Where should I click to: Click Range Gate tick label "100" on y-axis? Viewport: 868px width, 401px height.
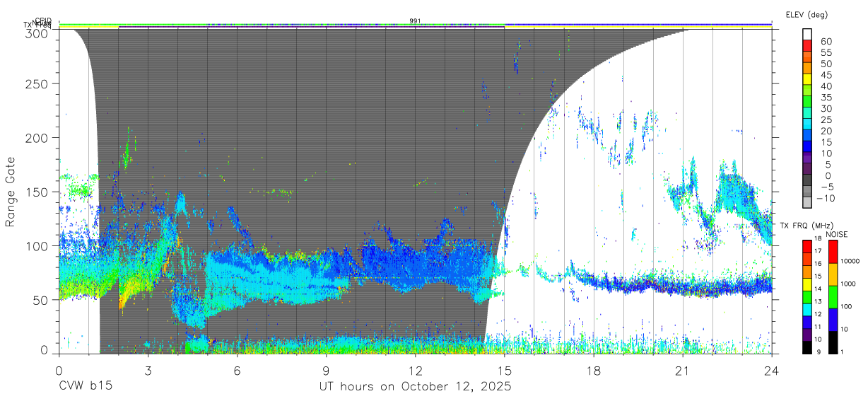click(37, 245)
